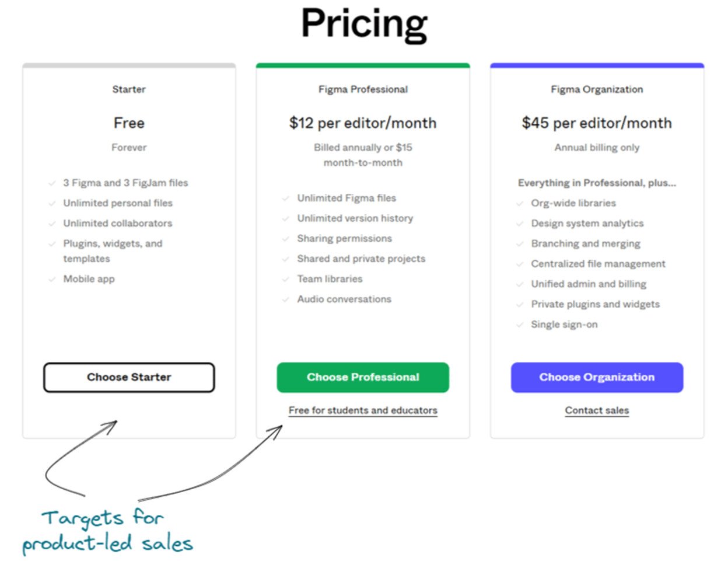Screen dimensions: 728x561
Task: Click checkmark next to Audio conversations
Action: (x=285, y=299)
